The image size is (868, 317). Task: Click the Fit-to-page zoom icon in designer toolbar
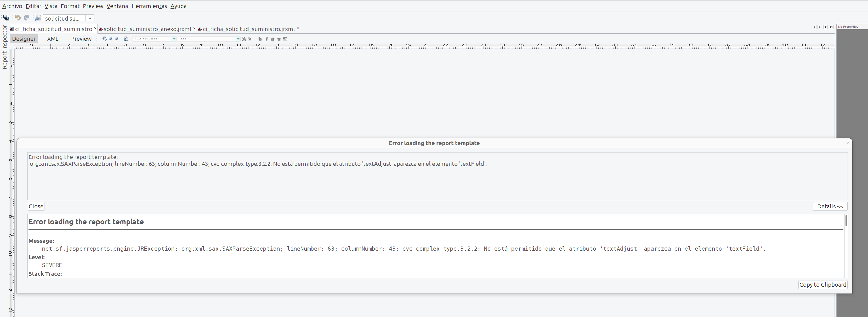click(x=104, y=39)
